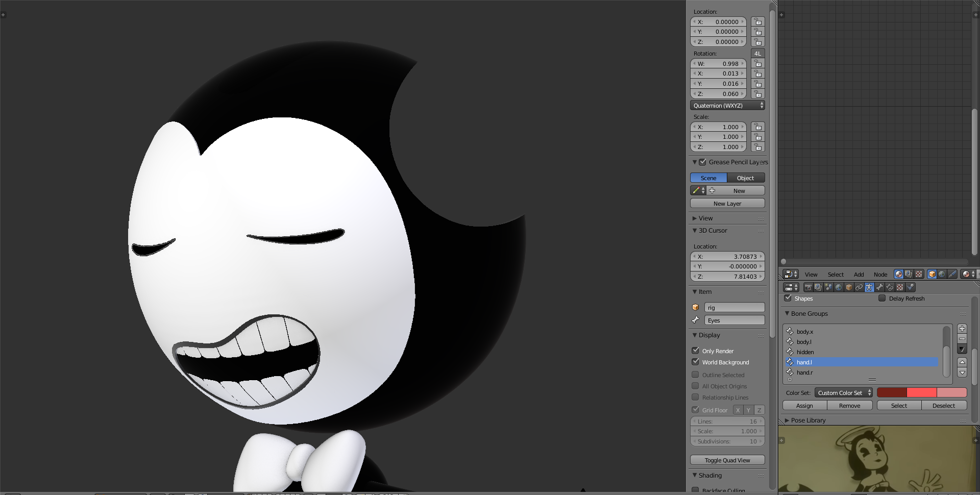The height and width of the screenshot is (495, 980).
Task: Open the Quaternion (WXYZ) rotation mode dropdown
Action: [727, 106]
